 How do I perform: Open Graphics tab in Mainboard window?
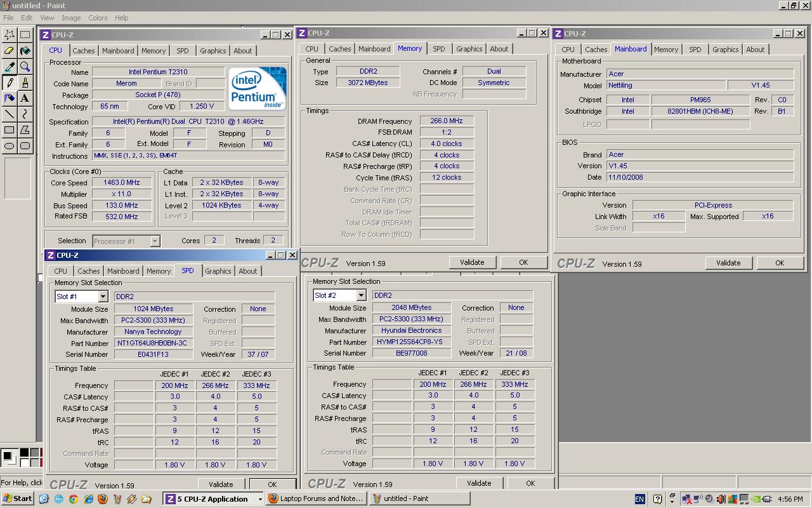(x=725, y=50)
